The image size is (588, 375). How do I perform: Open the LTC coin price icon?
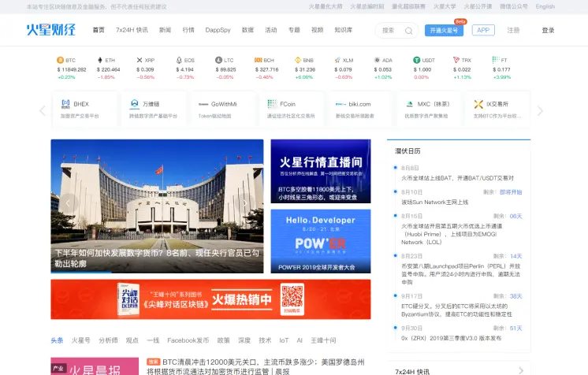click(218, 60)
